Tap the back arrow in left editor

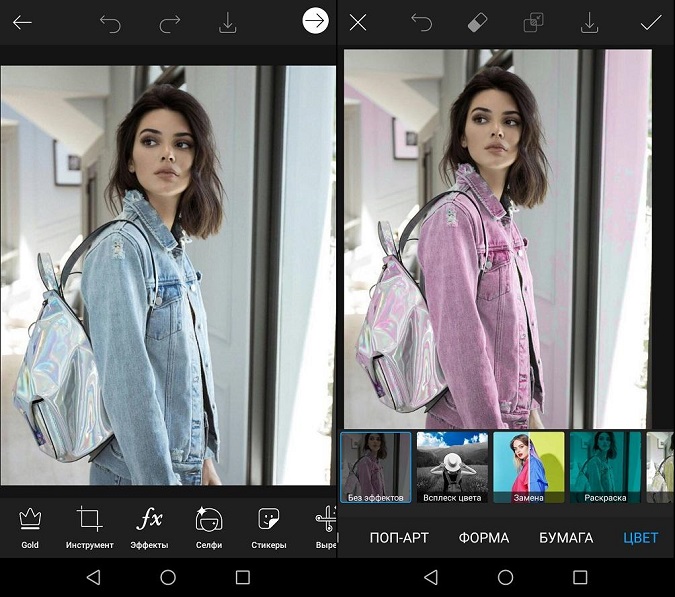[22, 22]
